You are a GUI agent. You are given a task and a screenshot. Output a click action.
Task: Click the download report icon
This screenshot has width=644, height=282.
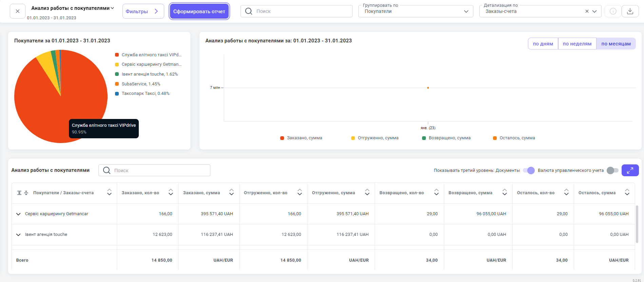tap(630, 11)
